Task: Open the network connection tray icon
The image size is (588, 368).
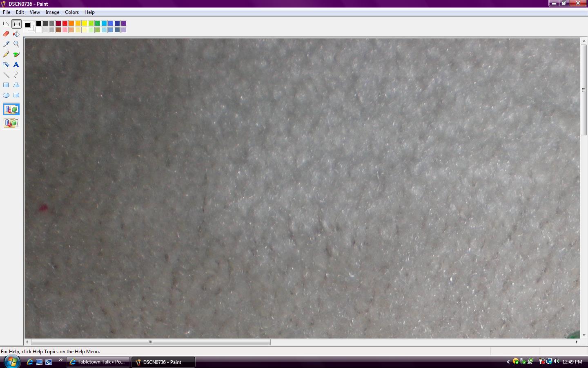Action: pyautogui.click(x=549, y=361)
